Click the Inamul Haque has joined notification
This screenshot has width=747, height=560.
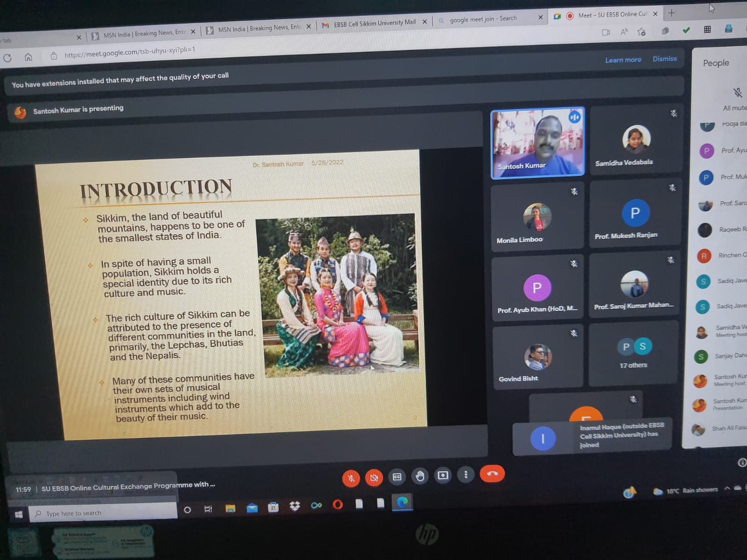(x=592, y=436)
